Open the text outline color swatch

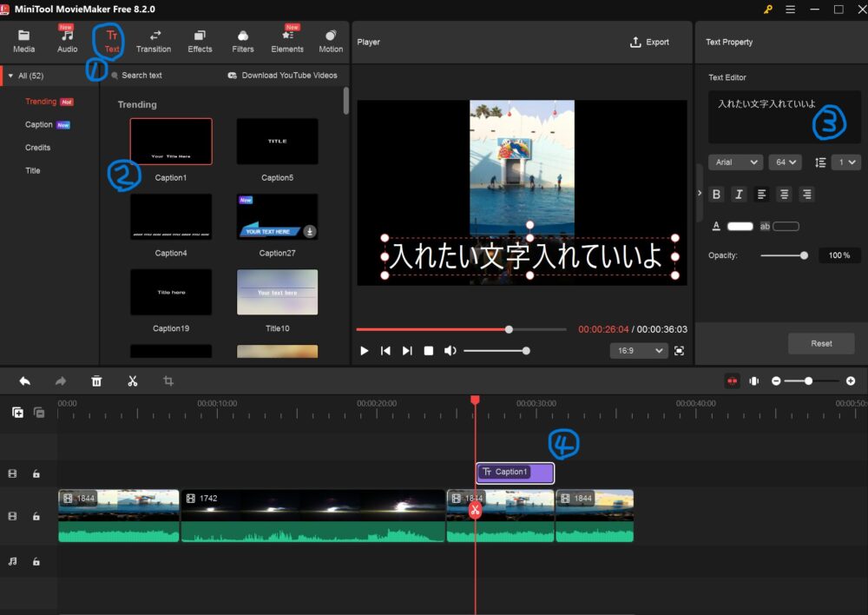click(786, 226)
